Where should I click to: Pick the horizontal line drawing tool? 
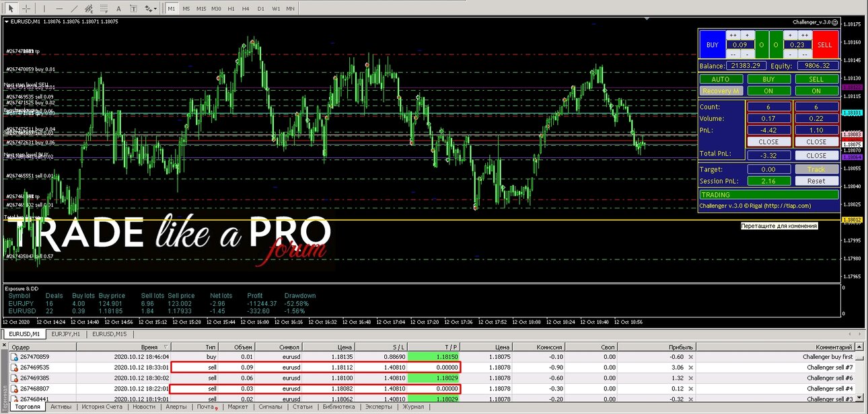point(59,9)
